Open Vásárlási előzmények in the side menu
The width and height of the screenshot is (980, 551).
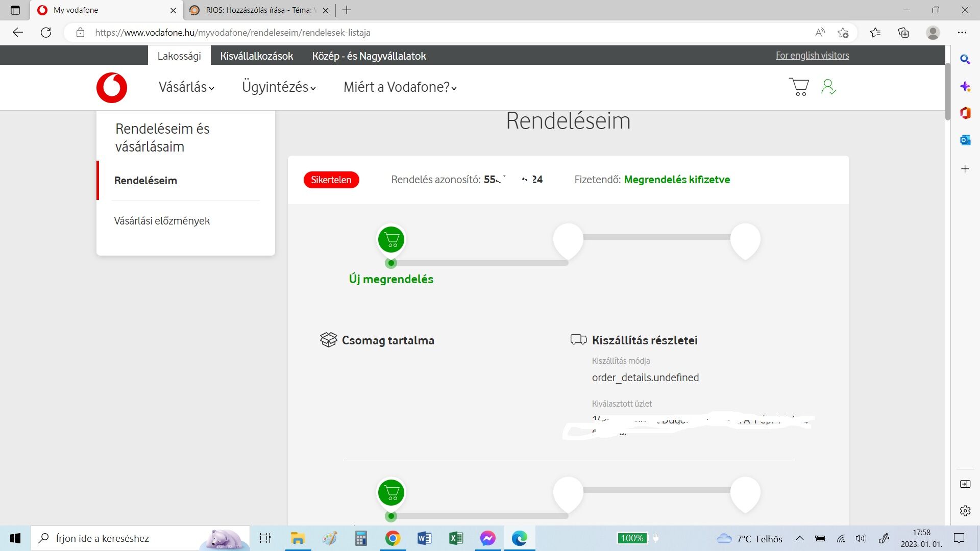(x=162, y=221)
